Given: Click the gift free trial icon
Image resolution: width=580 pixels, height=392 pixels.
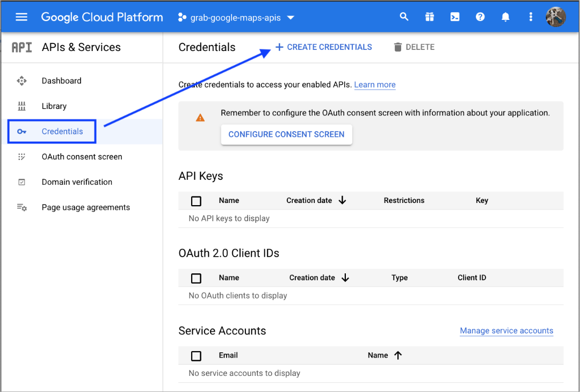Looking at the screenshot, I should (430, 17).
